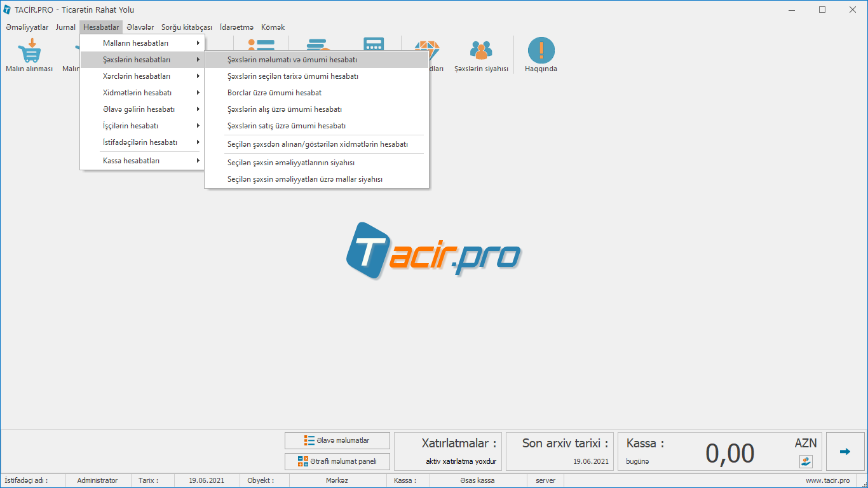Open Seçilən şəxsin əməliyyatlarının siyahısı report
This screenshot has width=868, height=488.
click(x=291, y=163)
